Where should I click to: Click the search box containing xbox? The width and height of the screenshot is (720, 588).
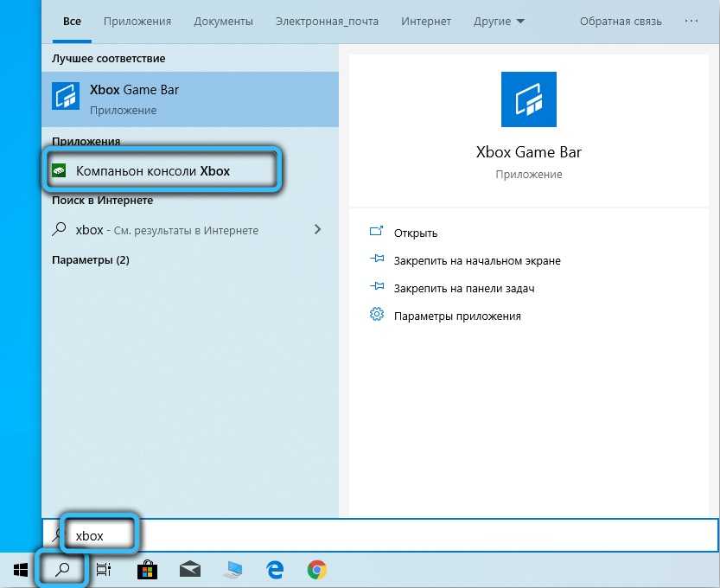380,535
